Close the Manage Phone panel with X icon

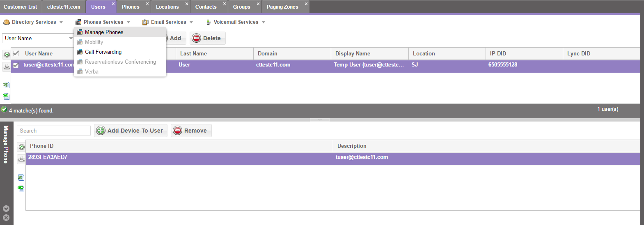click(6, 218)
